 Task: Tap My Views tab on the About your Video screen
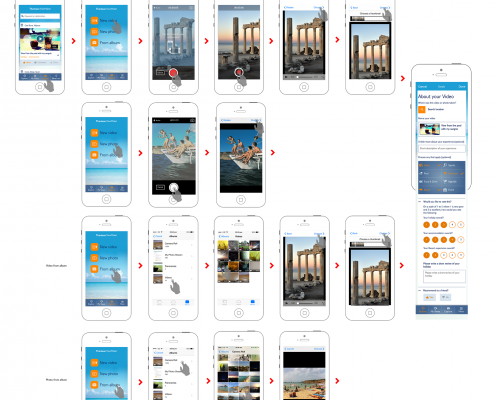[x=435, y=310]
